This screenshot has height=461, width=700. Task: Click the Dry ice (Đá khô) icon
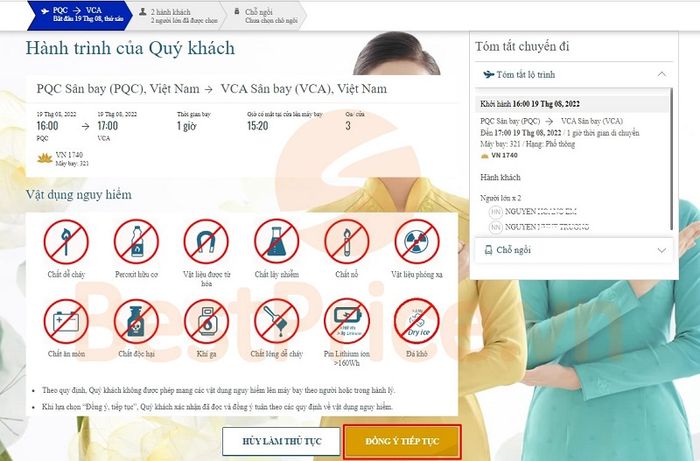pyautogui.click(x=417, y=321)
